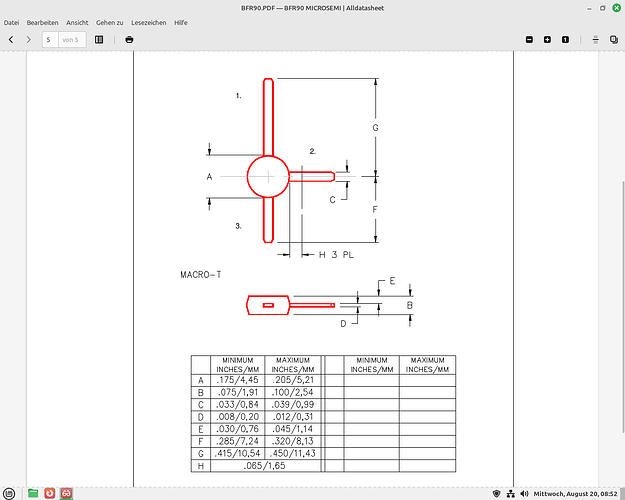This screenshot has width=625, height=500.
Task: Click the volume speaker tray icon
Action: [x=524, y=493]
